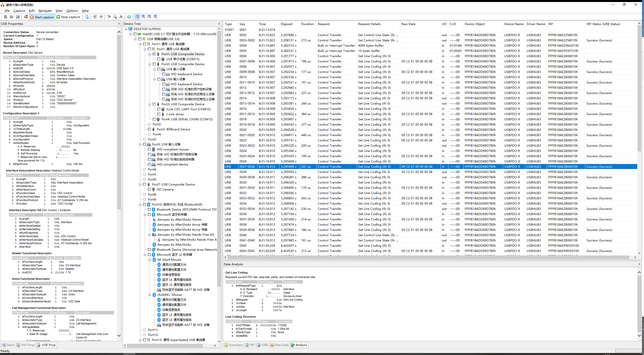Close the Data Analysis panel
The width and height of the screenshot is (644, 355).
pyautogui.click(x=639, y=264)
